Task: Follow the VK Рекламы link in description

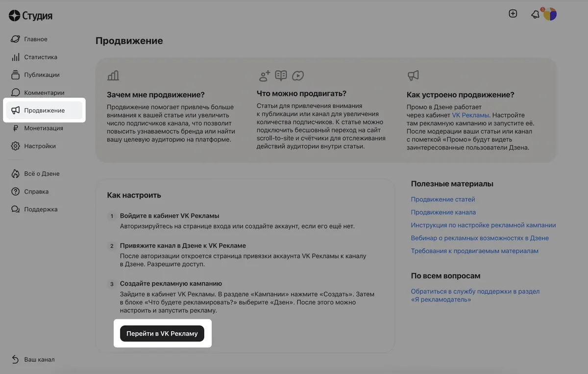Action: tap(470, 115)
